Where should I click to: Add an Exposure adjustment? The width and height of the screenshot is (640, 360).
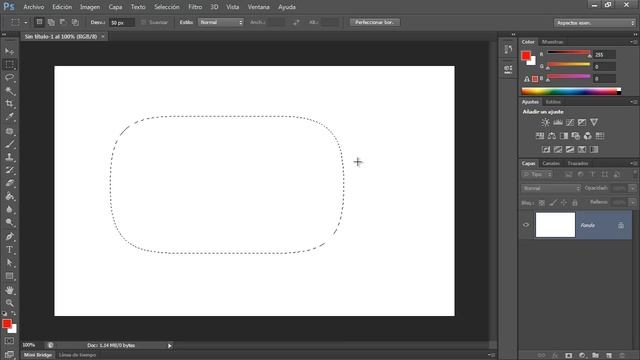(x=582, y=122)
